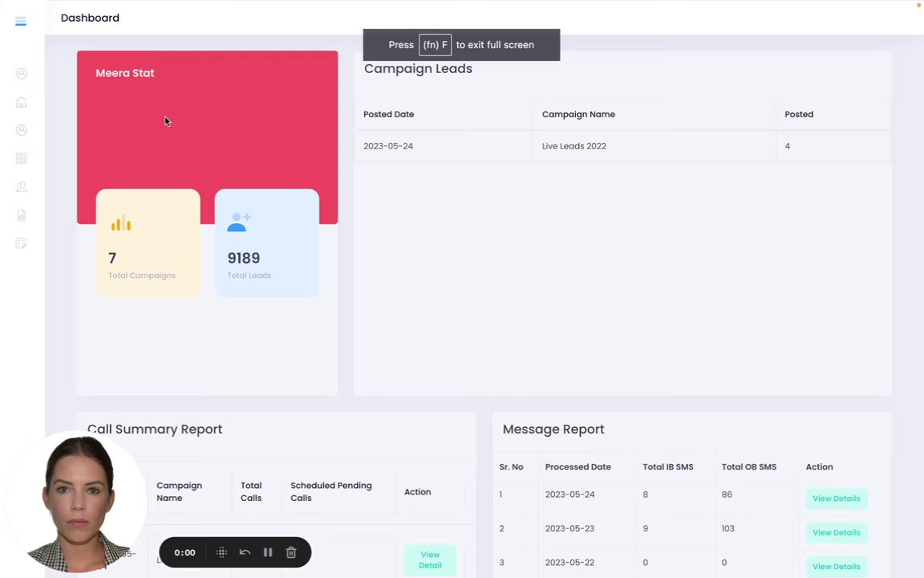Open the profile icon at sidebar top
The height and width of the screenshot is (578, 924).
tap(21, 74)
